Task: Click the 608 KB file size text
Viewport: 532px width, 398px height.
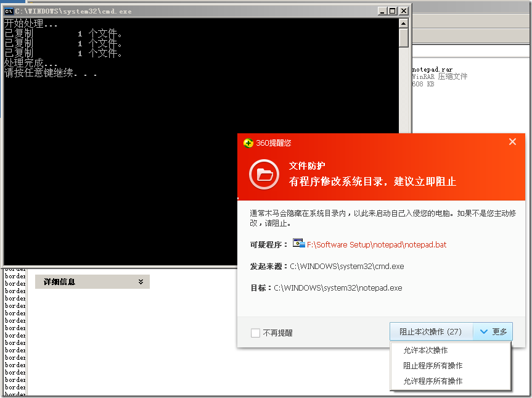Action: click(x=423, y=84)
